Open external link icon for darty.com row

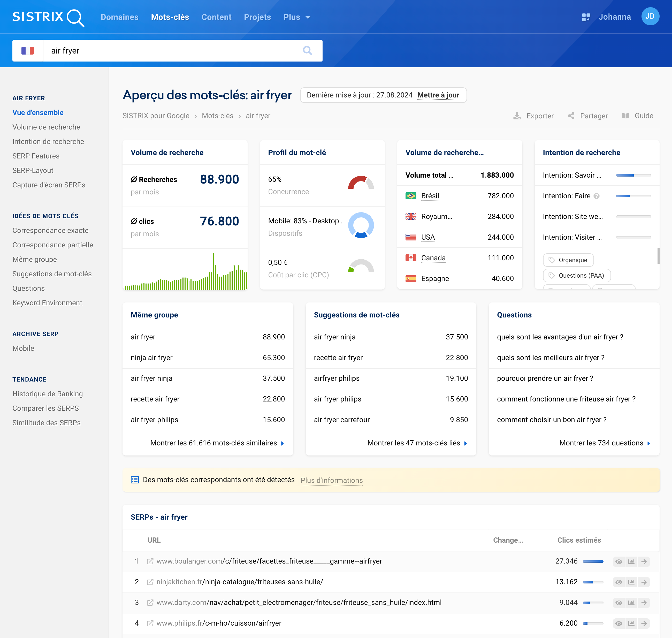[150, 603]
